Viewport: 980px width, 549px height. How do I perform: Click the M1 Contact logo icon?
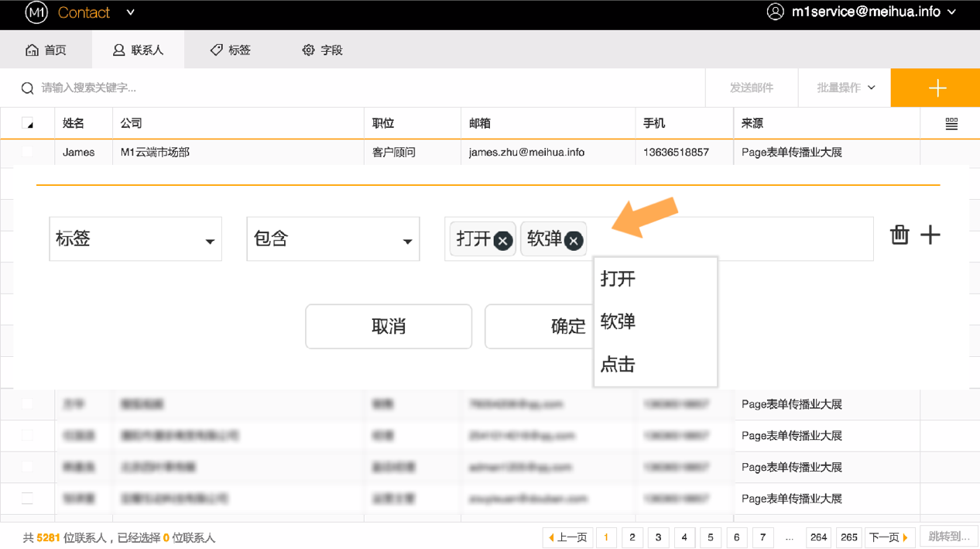click(x=36, y=12)
